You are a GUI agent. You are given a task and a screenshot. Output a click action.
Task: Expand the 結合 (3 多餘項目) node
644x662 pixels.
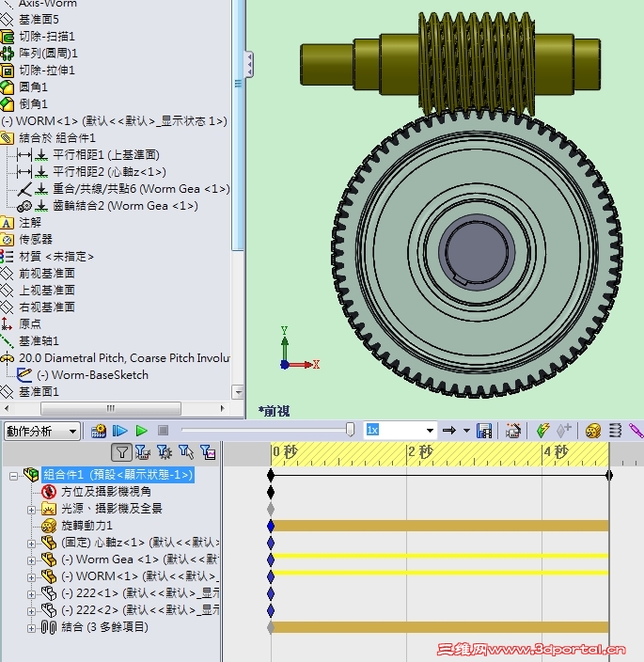(31, 628)
